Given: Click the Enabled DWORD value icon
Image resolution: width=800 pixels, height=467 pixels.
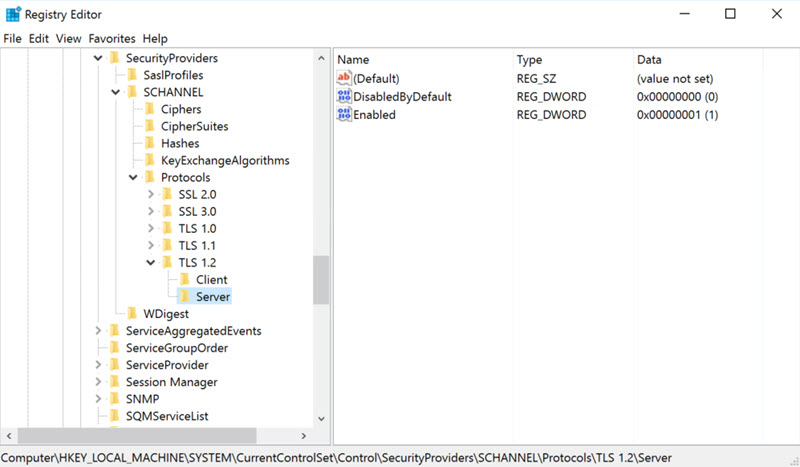Looking at the screenshot, I should click(x=344, y=114).
